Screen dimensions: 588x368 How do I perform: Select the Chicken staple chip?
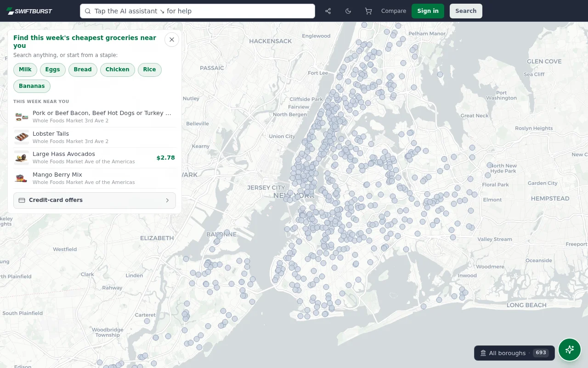point(118,69)
